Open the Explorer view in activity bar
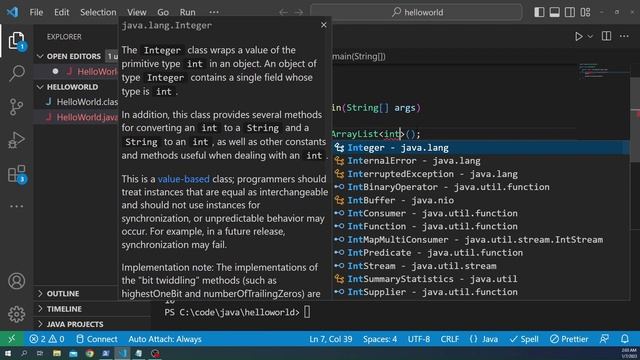This screenshot has height=360, width=640. [x=16, y=41]
